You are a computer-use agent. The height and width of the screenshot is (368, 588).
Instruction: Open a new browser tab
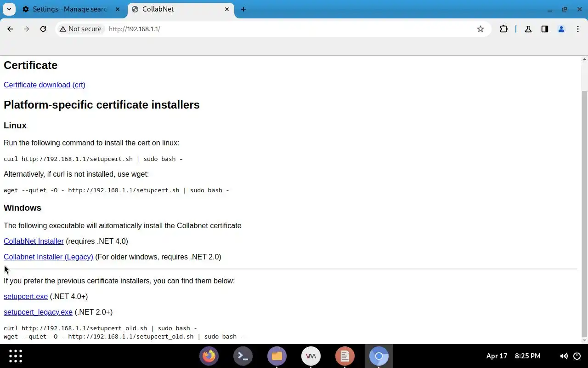tap(243, 9)
